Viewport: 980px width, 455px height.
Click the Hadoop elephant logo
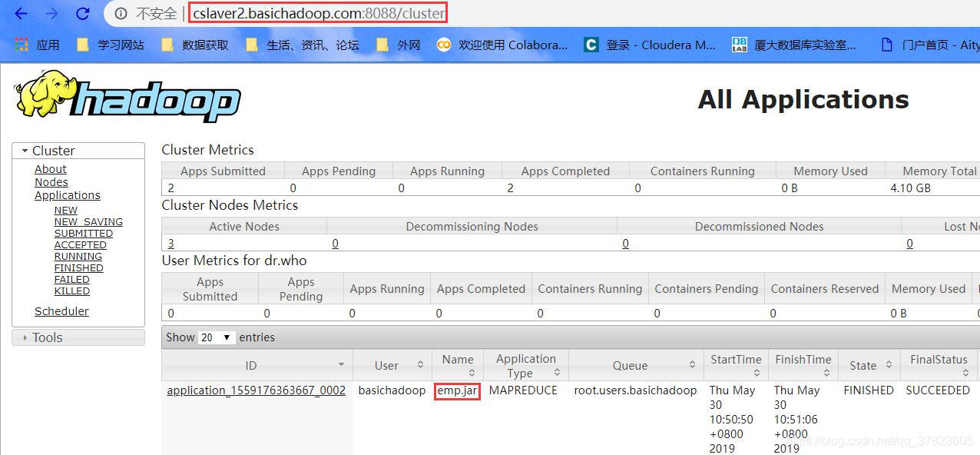pyautogui.click(x=127, y=96)
